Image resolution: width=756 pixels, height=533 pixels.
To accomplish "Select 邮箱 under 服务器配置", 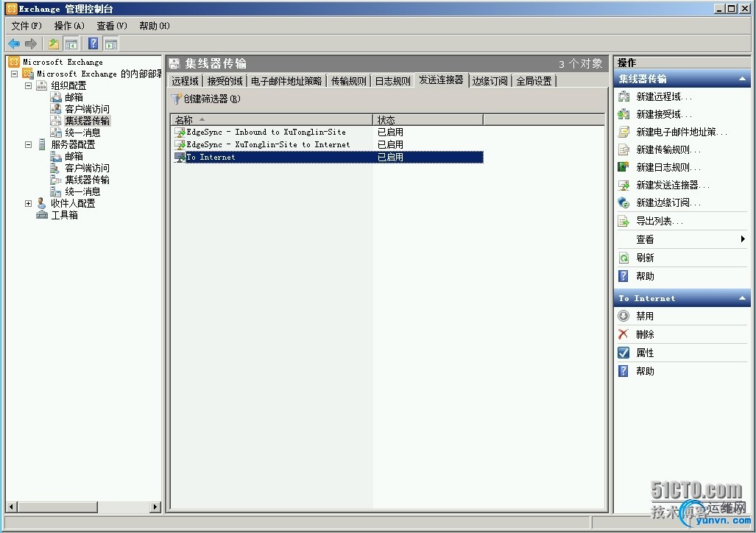I will point(74,156).
